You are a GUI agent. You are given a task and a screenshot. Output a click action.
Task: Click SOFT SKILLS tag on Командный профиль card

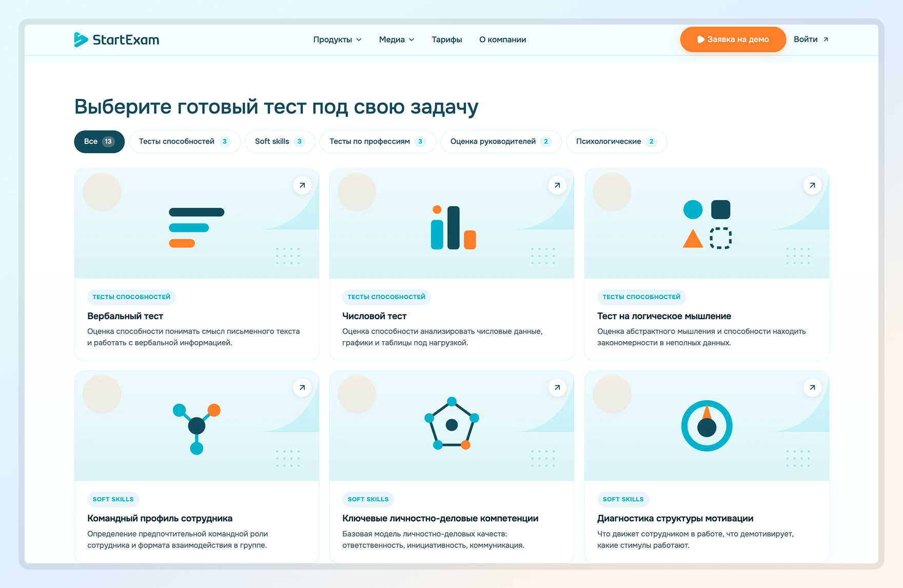click(x=113, y=499)
